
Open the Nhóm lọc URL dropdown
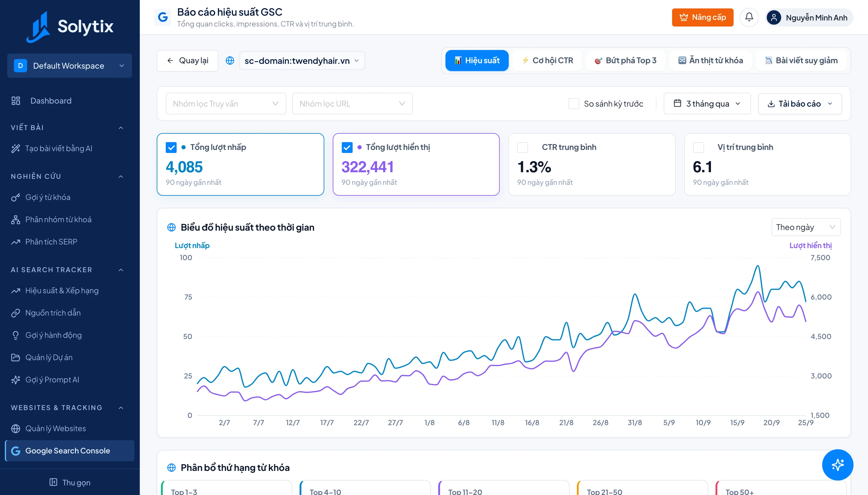tap(352, 104)
